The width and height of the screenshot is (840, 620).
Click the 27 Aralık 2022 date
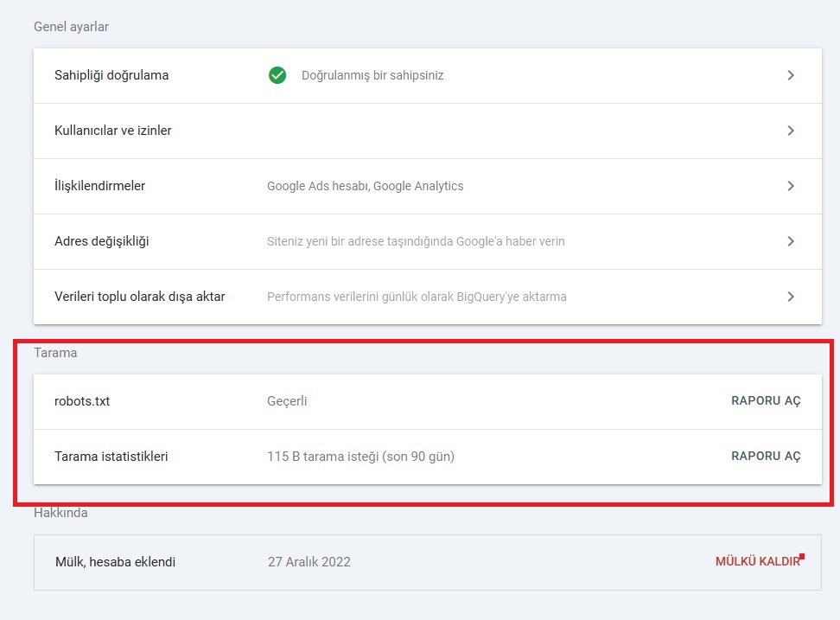pyautogui.click(x=309, y=562)
